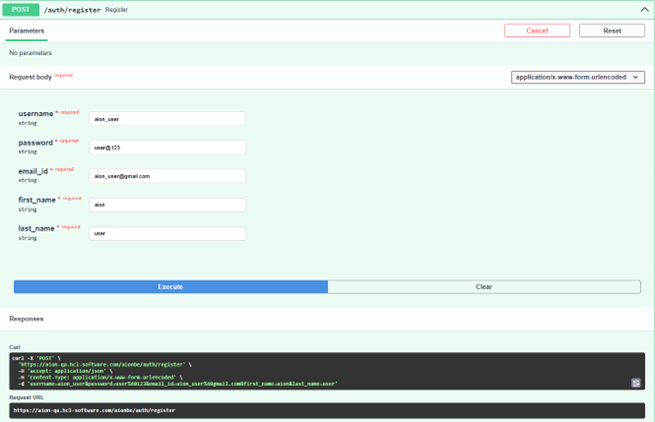This screenshot has height=422, width=655.
Task: Click the 'Request body' label
Action: (x=30, y=77)
